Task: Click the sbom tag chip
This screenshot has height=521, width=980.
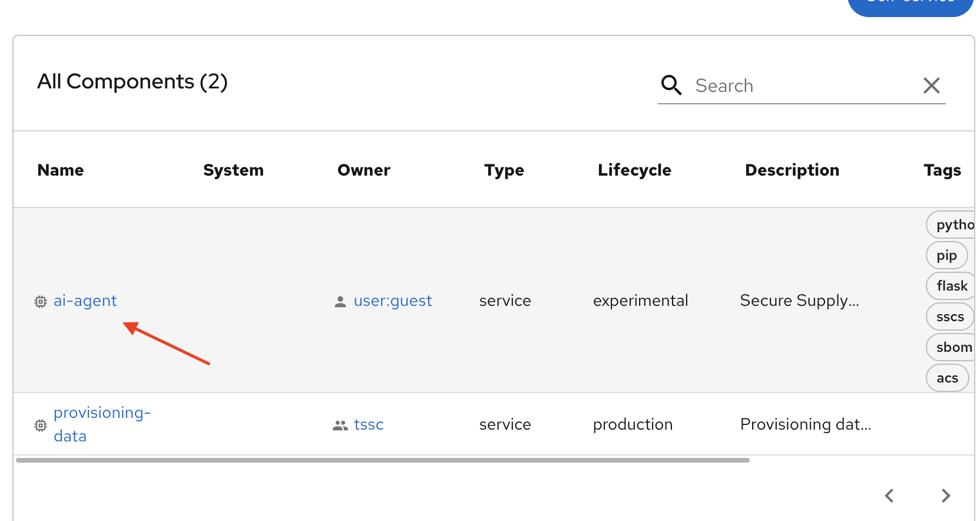Action: tap(952, 347)
